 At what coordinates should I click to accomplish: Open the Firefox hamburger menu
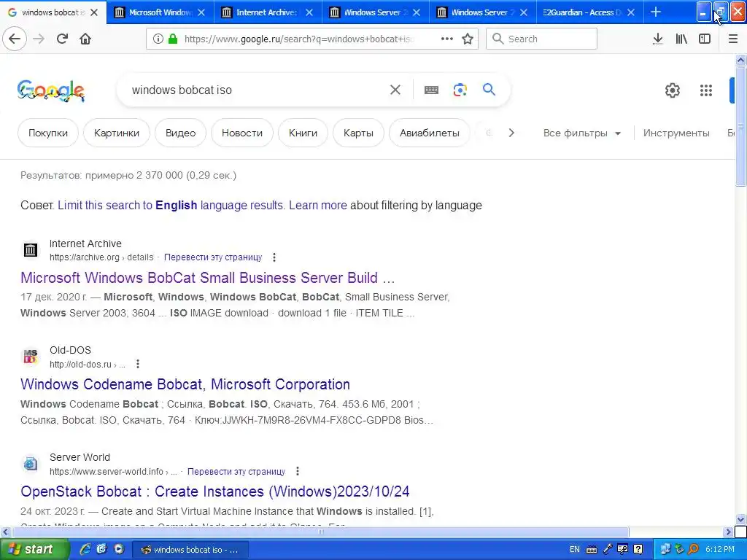[733, 39]
